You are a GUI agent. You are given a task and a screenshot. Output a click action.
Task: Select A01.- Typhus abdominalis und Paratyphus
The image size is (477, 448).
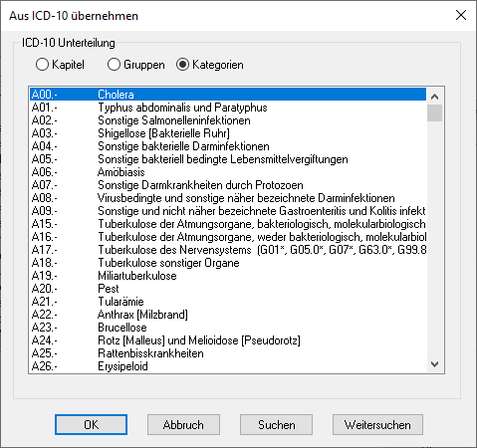[x=228, y=108]
